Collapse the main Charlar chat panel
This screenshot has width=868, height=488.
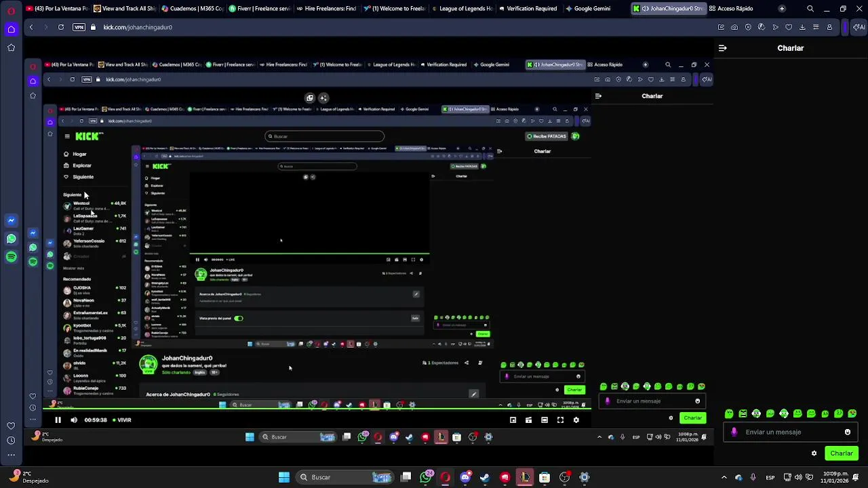(723, 48)
